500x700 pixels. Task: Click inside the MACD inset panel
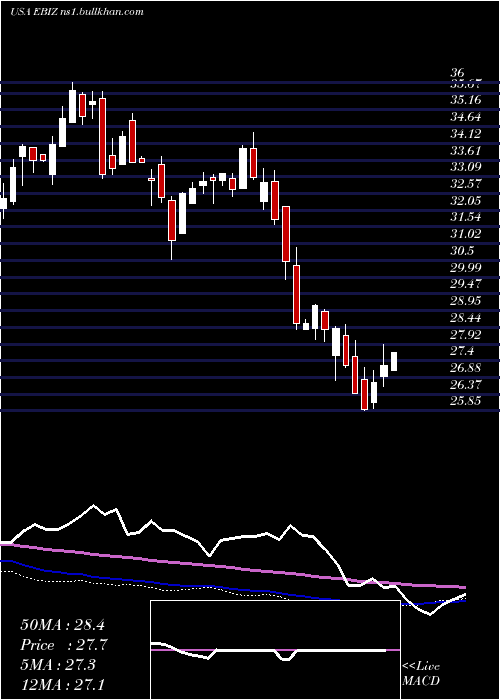point(275,650)
